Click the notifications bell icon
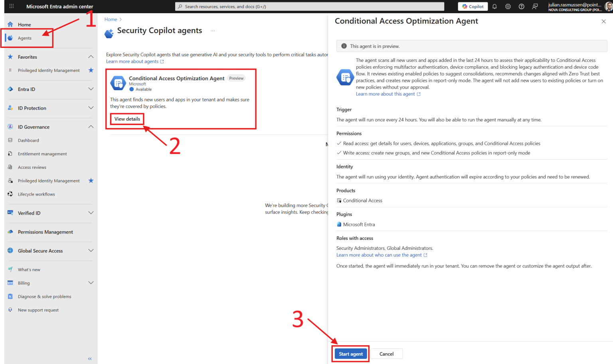The image size is (613, 364). click(494, 6)
